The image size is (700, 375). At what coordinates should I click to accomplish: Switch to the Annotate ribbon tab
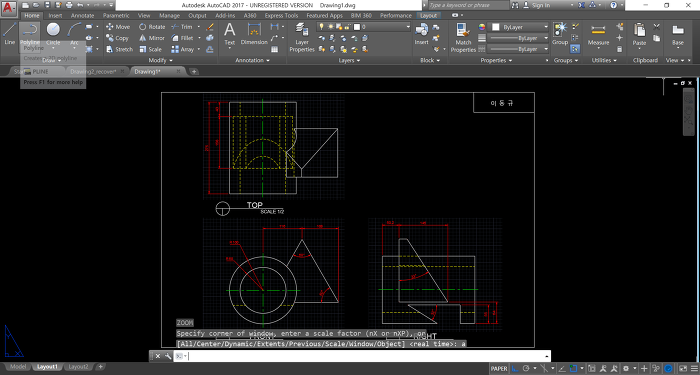(x=83, y=15)
